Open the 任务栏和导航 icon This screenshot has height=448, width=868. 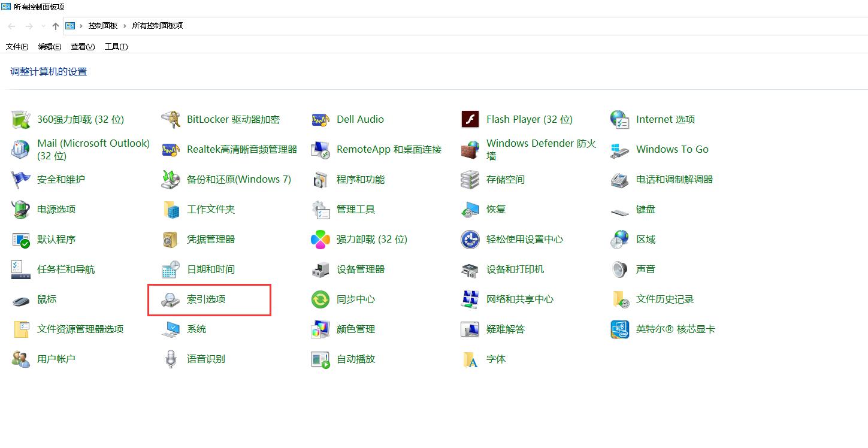pyautogui.click(x=20, y=269)
